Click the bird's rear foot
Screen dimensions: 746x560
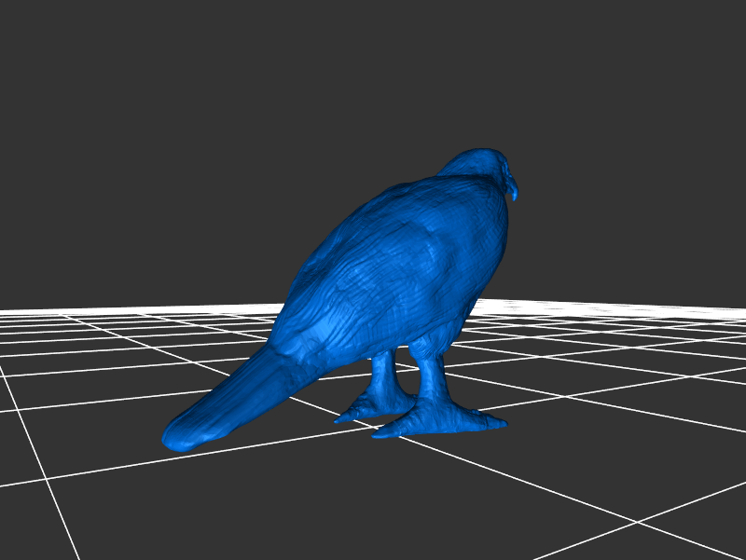click(x=373, y=406)
